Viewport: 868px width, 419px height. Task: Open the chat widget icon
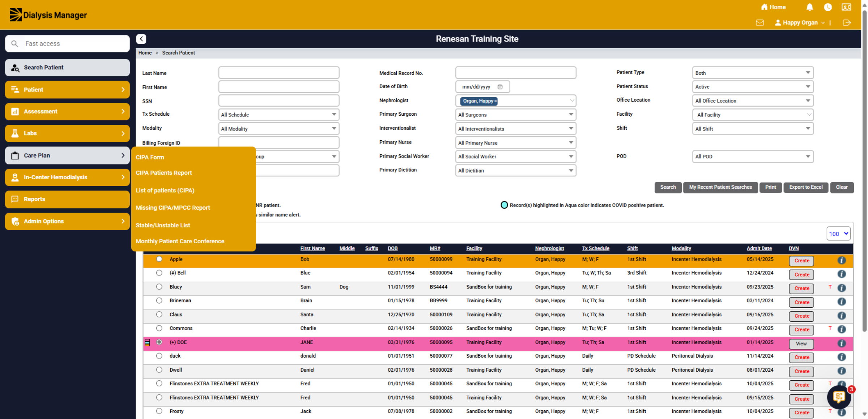click(x=839, y=397)
